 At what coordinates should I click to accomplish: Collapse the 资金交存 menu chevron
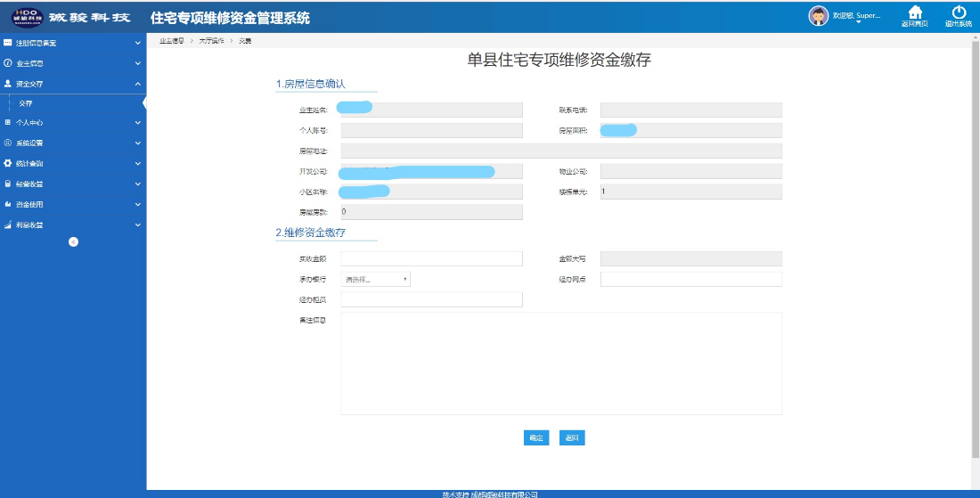pos(138,84)
